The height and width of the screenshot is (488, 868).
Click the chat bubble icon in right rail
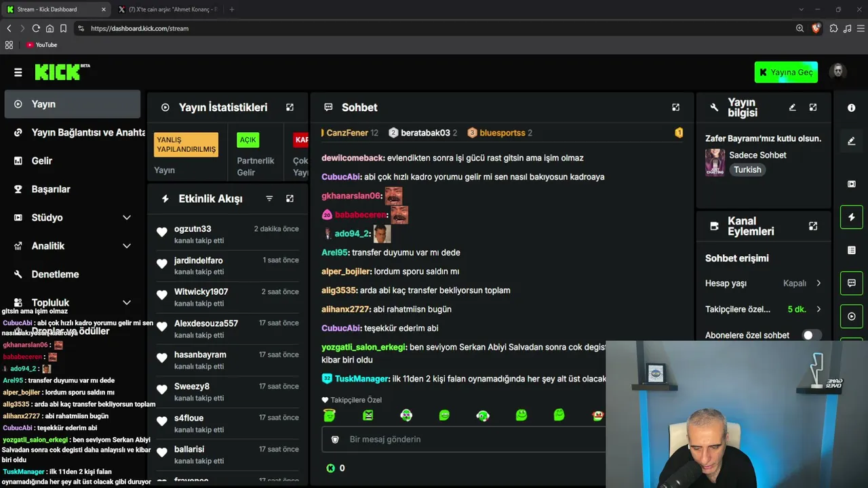click(852, 283)
